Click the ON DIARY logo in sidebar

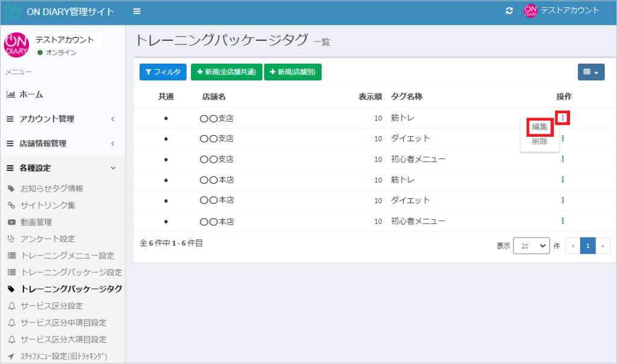coord(16,46)
